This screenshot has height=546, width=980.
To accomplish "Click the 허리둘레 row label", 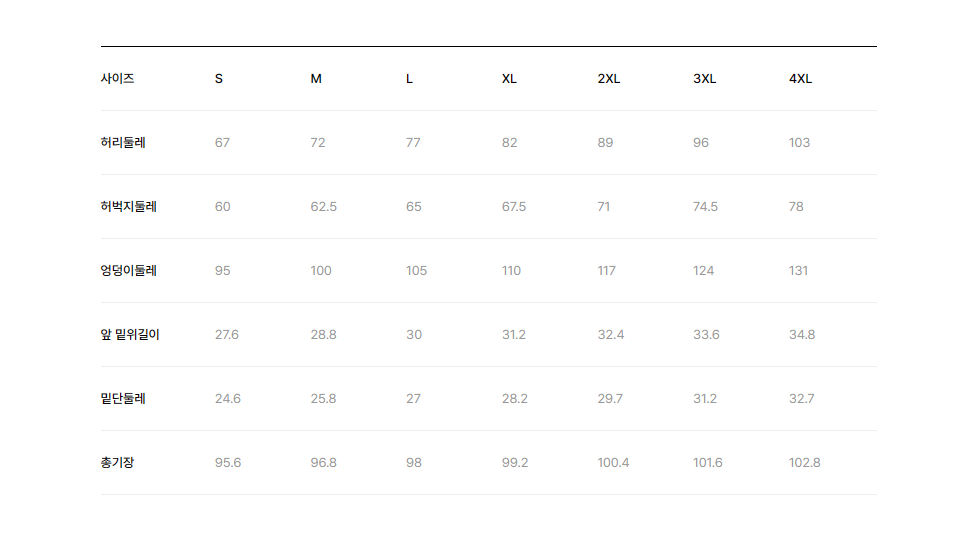I will tap(123, 142).
